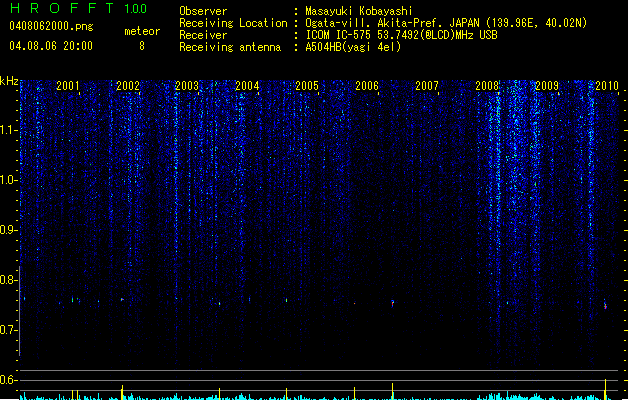Click the 'Receiving antenna' field label

tap(230, 47)
